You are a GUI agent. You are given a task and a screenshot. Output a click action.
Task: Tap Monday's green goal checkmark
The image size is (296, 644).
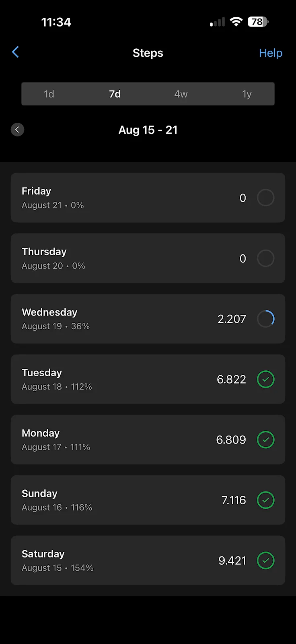click(266, 440)
